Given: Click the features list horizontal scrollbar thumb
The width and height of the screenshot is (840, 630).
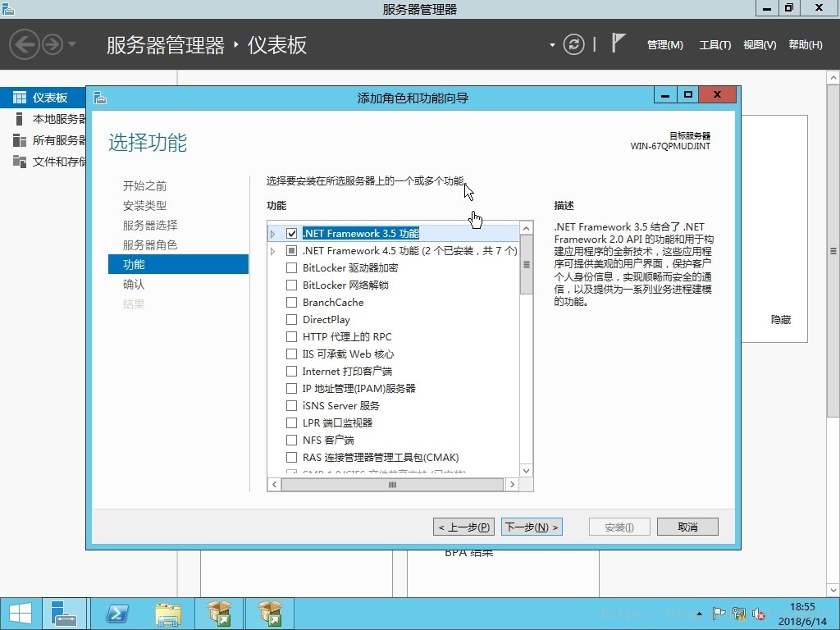Looking at the screenshot, I should (393, 484).
